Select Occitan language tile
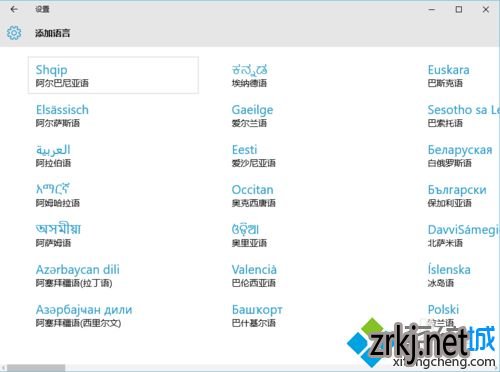Screen dimensions: 500x372 tap(309, 195)
